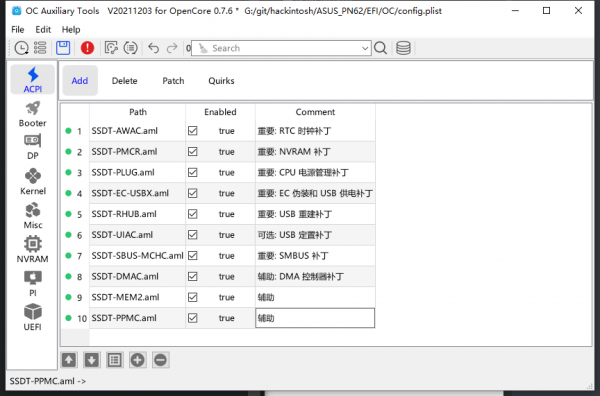Select the SSDT-SBUS-MCHC.aml path cell
The height and width of the screenshot is (396, 600).
click(137, 256)
